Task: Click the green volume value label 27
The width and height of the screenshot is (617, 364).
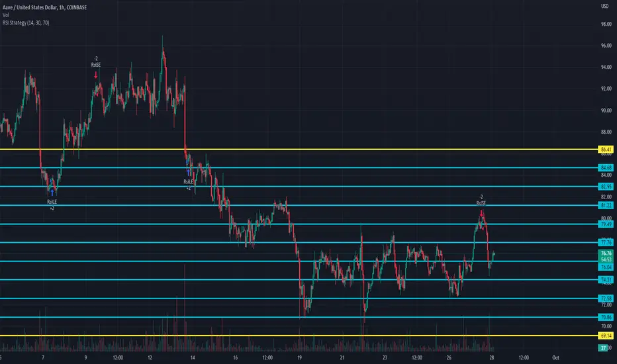Action: tap(603, 348)
